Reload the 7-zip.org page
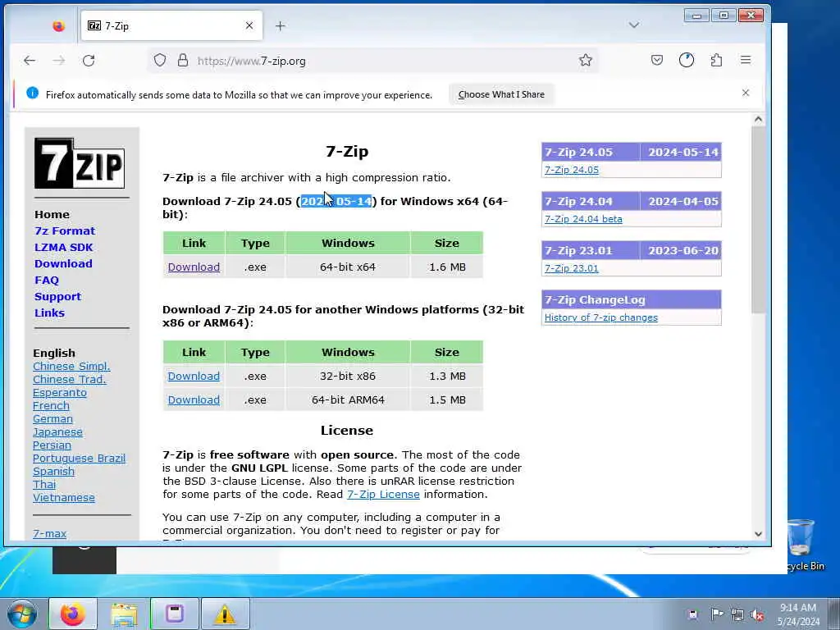The image size is (840, 630). tap(89, 61)
